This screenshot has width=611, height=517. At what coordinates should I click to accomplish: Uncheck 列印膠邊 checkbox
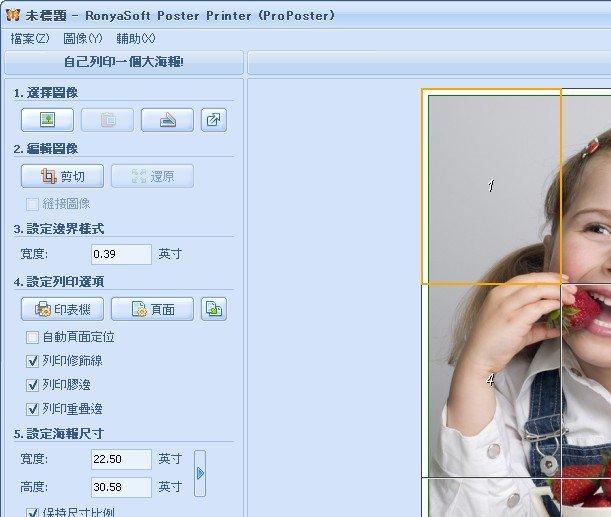32,385
